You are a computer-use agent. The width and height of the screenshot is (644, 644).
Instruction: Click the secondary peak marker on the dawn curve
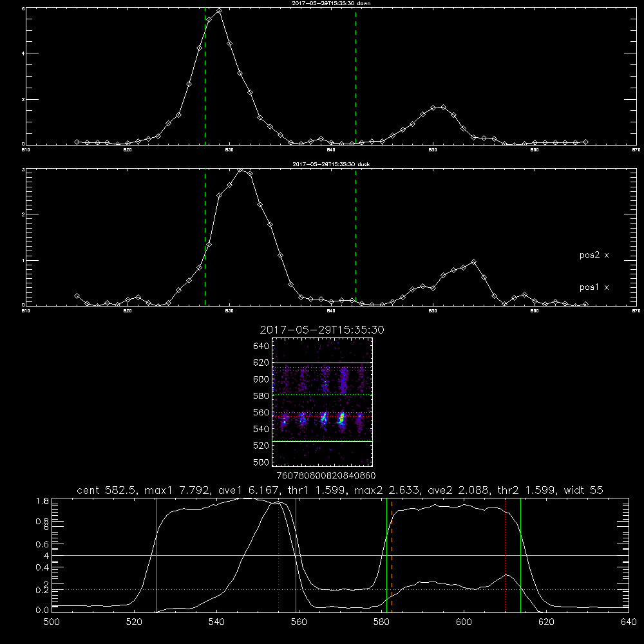[x=443, y=107]
